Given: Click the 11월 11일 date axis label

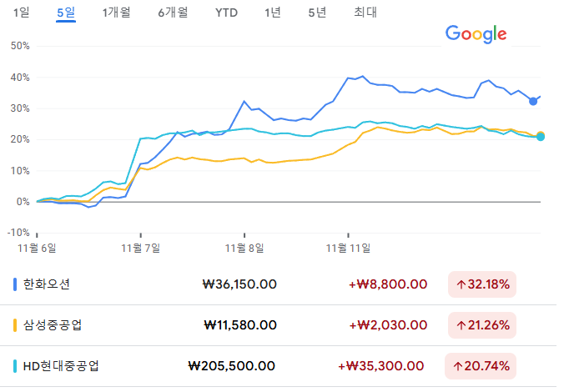Looking at the screenshot, I should [x=348, y=249].
